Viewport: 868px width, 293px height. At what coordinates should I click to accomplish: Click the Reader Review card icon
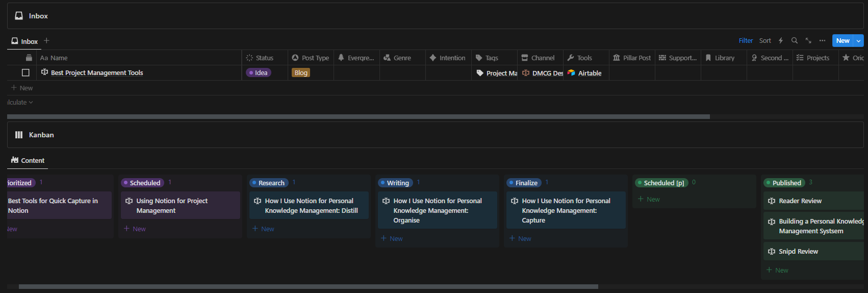(772, 201)
